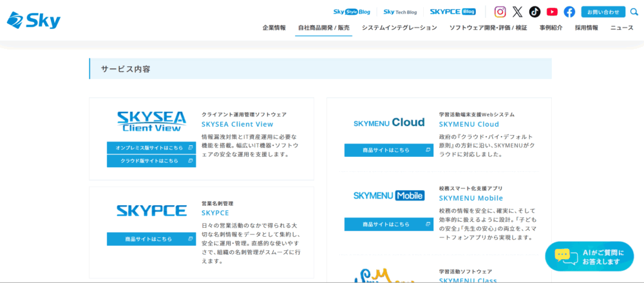Open the 企業情報 menu
This screenshot has width=644, height=283.
point(274,28)
